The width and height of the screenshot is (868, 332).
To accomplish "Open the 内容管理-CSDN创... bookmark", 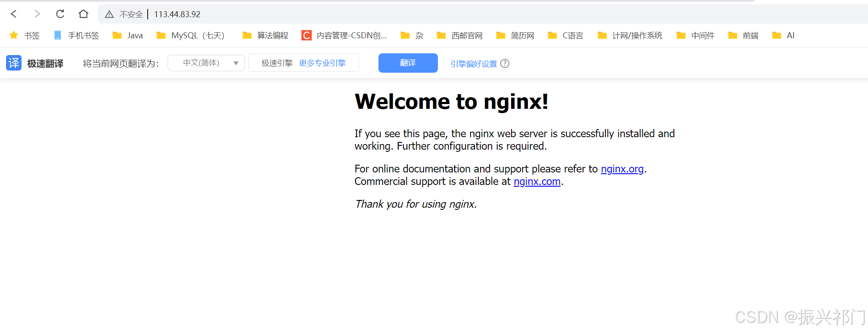I will coord(344,35).
